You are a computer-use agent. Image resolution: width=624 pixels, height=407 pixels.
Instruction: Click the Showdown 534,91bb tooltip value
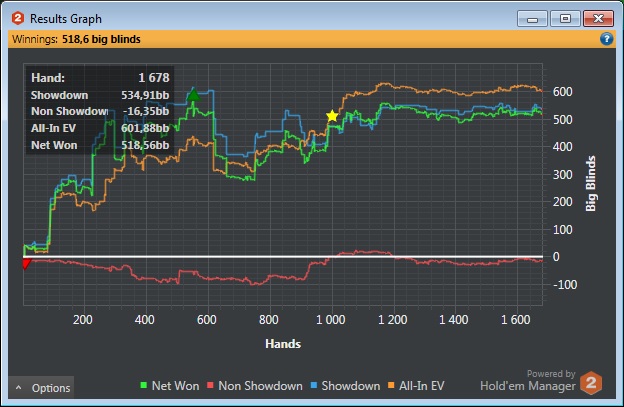tap(145, 95)
